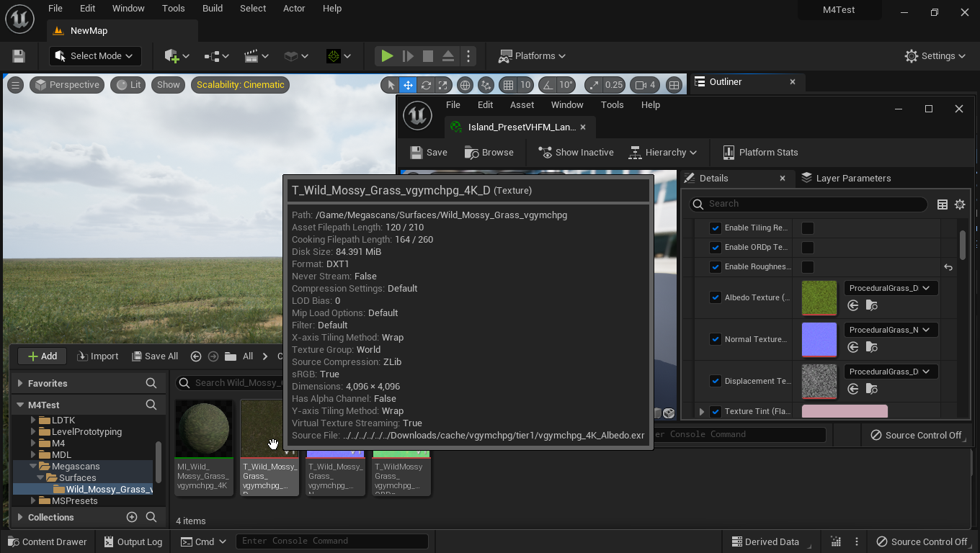
Task: Open the Settings dropdown
Action: pyautogui.click(x=935, y=56)
